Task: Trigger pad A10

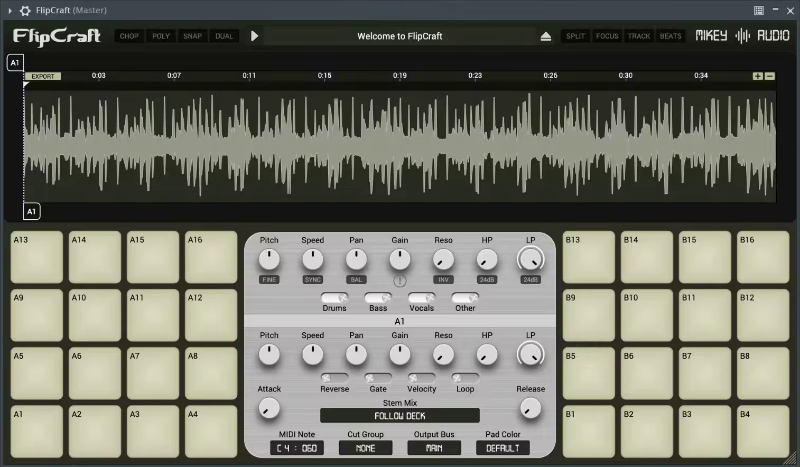Action: [95, 315]
